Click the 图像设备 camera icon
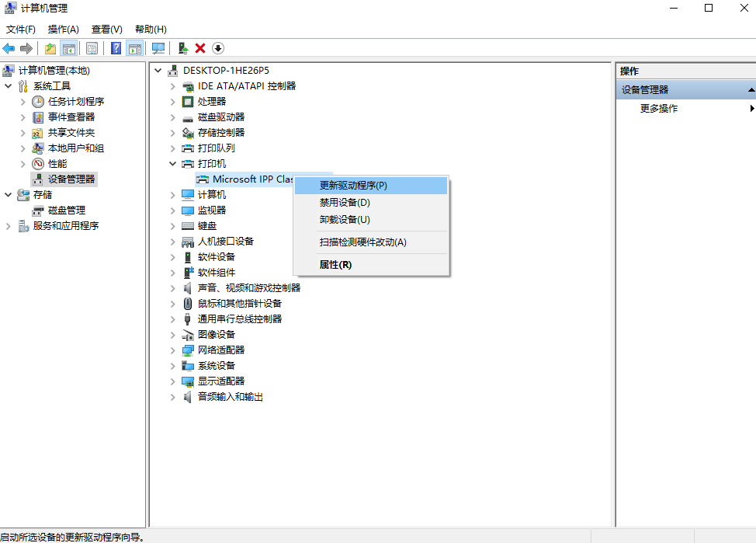This screenshot has width=756, height=543. tap(188, 335)
